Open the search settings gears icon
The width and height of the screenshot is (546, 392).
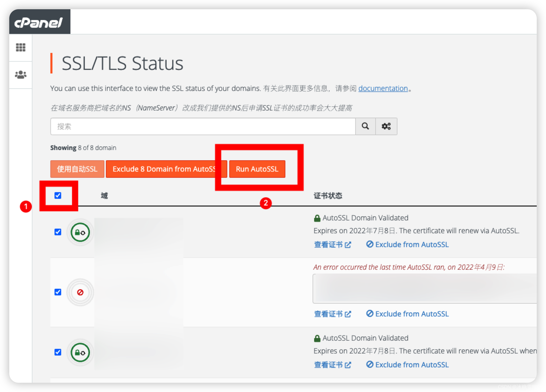(x=386, y=126)
